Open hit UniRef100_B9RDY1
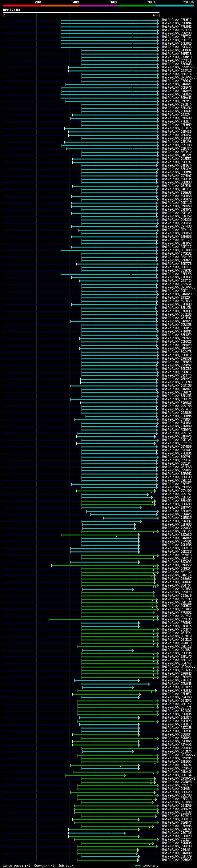The height and width of the screenshot is (868, 197). [176, 738]
